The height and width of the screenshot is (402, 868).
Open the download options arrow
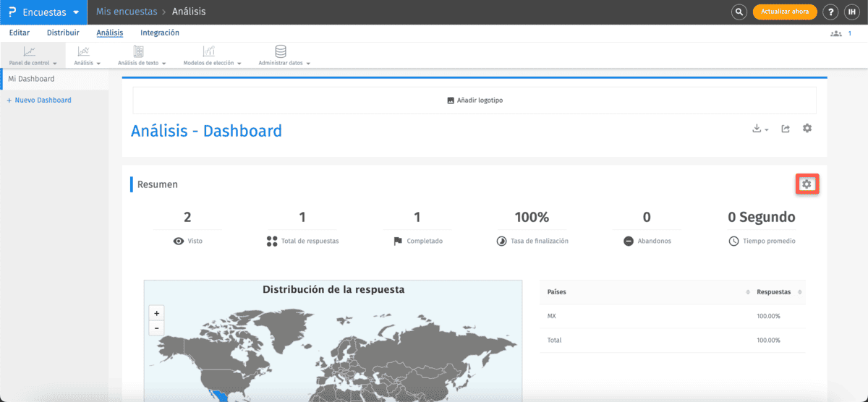(x=766, y=129)
